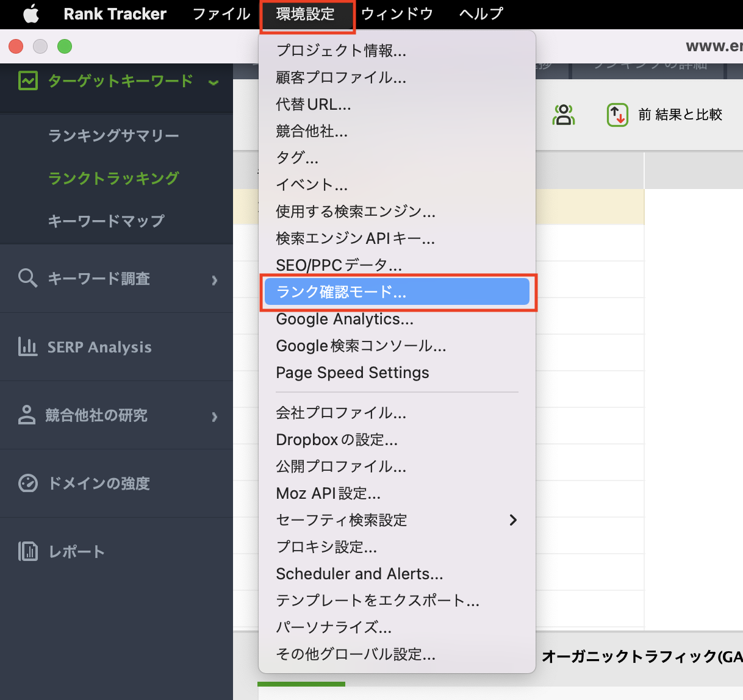Select Google Analytics... menu item

pyautogui.click(x=397, y=319)
